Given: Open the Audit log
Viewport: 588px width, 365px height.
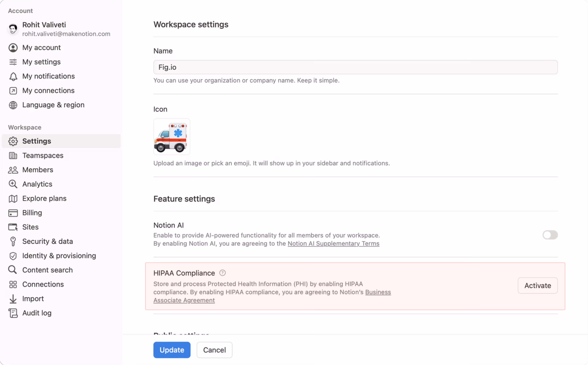Looking at the screenshot, I should [x=37, y=313].
